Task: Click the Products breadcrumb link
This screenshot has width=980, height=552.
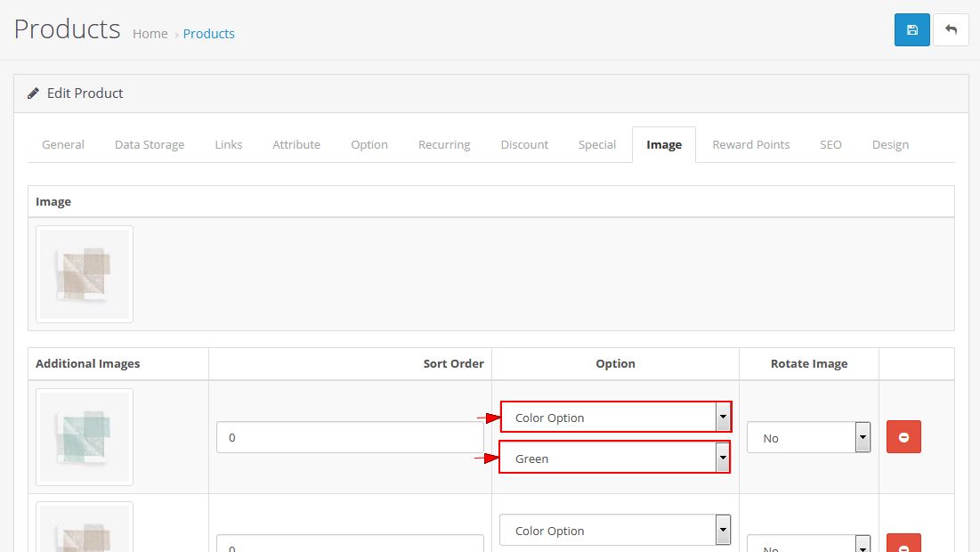Action: click(209, 34)
